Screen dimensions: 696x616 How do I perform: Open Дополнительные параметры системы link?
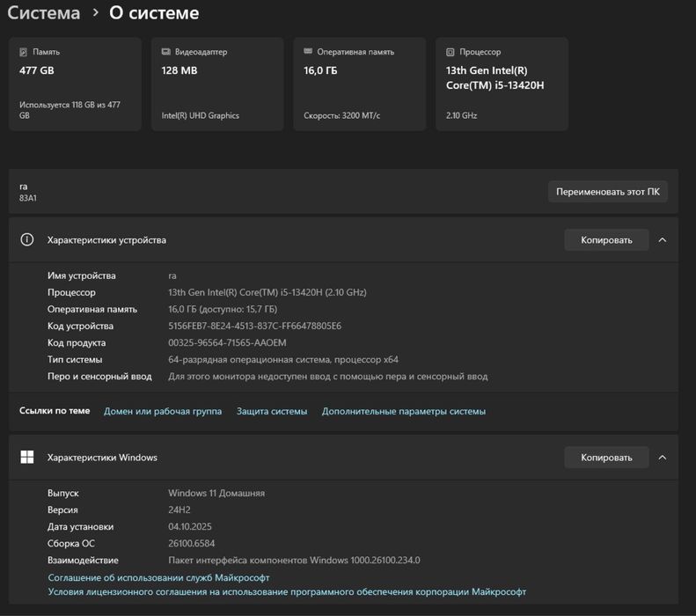click(404, 412)
